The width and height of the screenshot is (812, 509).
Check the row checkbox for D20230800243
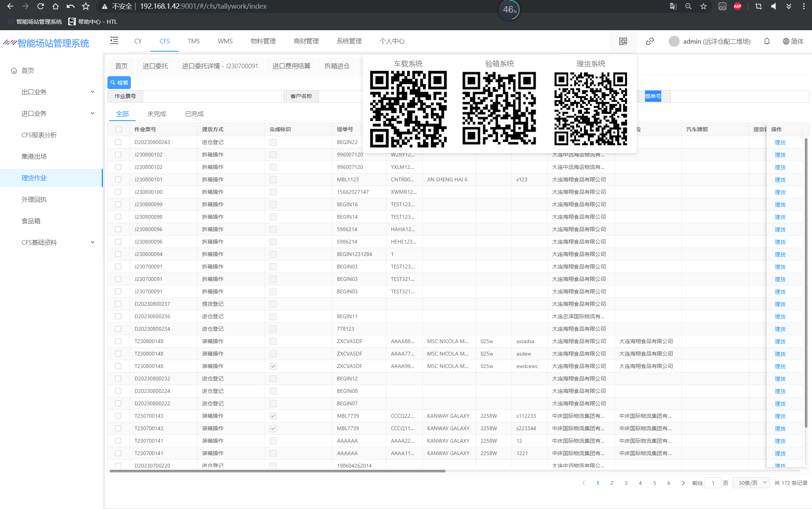pyautogui.click(x=118, y=142)
